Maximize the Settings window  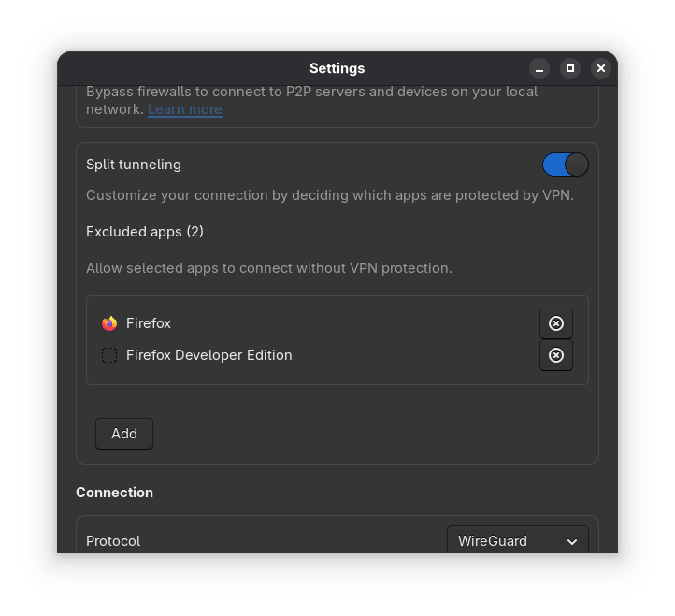pos(570,68)
